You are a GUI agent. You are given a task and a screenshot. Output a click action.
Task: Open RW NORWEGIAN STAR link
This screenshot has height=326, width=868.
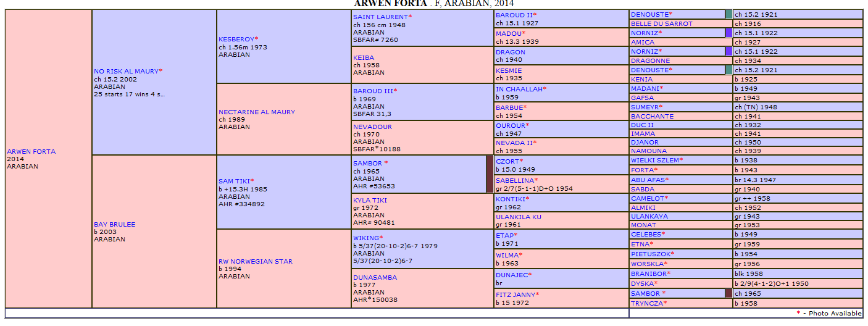256,262
